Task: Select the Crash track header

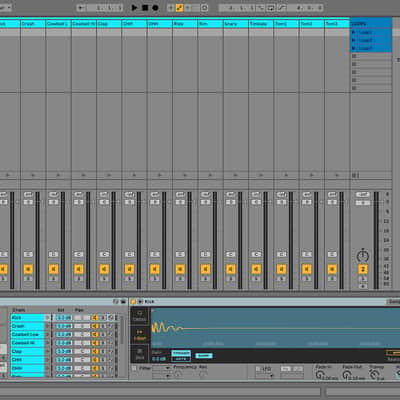Action: [x=33, y=24]
